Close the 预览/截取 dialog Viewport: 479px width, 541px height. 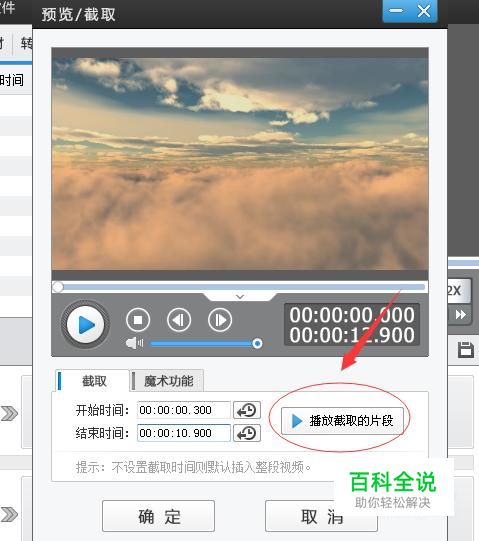(x=424, y=11)
